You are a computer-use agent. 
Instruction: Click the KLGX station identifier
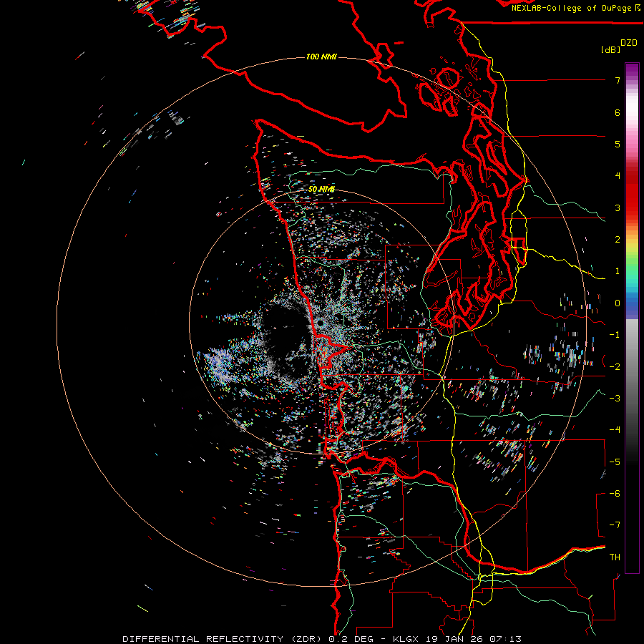pyautogui.click(x=406, y=639)
